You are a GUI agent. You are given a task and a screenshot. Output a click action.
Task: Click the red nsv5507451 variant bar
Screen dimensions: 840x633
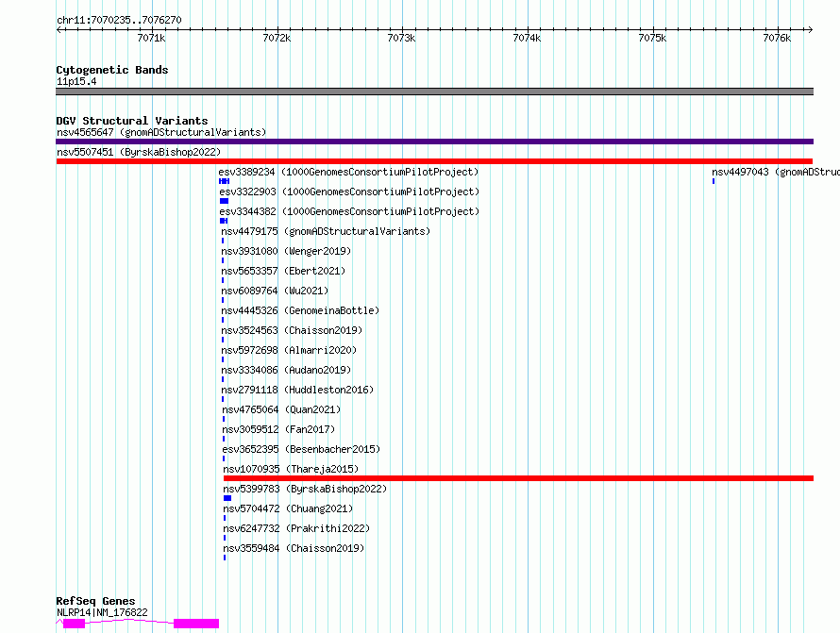[x=434, y=161]
